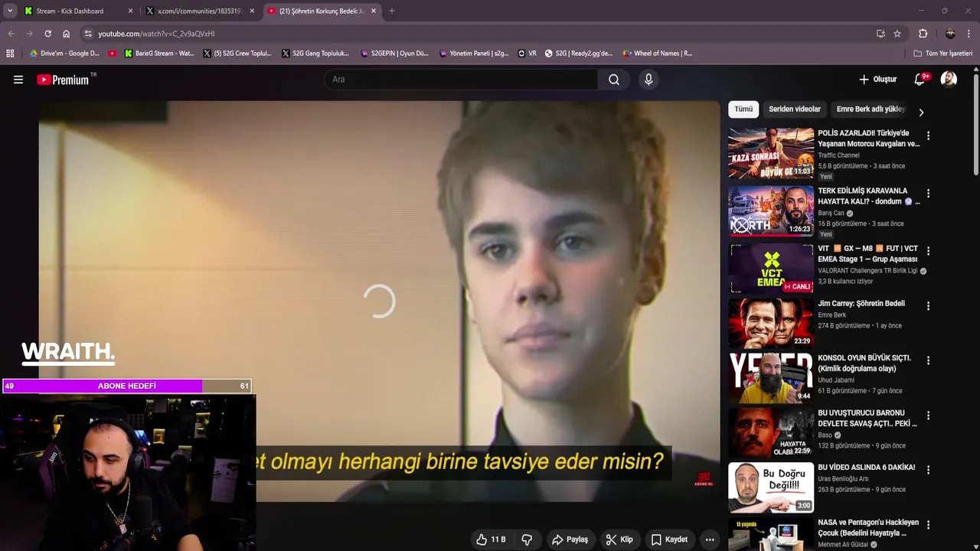This screenshot has height=551, width=980.
Task: Open Uras Benlioğlu Artı channel name
Action: pos(843,479)
